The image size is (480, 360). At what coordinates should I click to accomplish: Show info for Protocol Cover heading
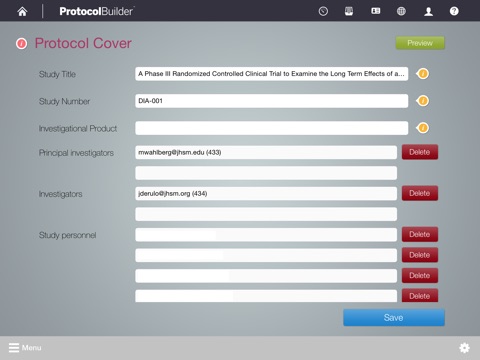(x=22, y=43)
